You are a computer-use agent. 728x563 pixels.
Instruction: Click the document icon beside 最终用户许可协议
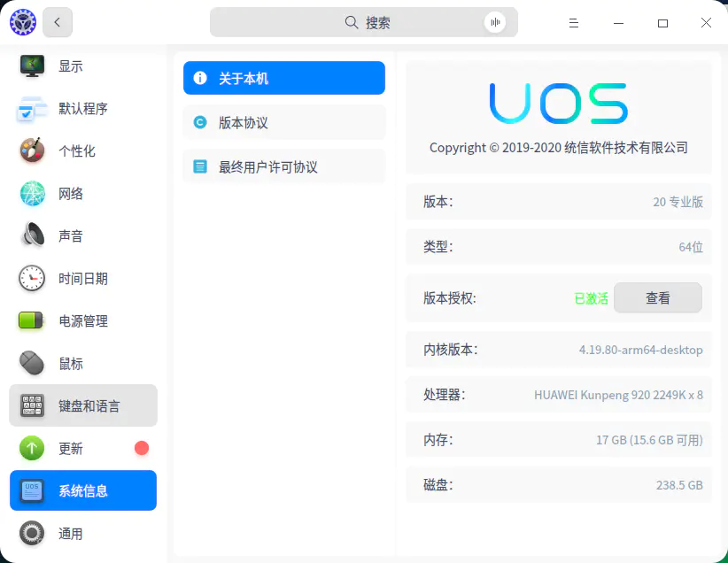click(x=200, y=166)
